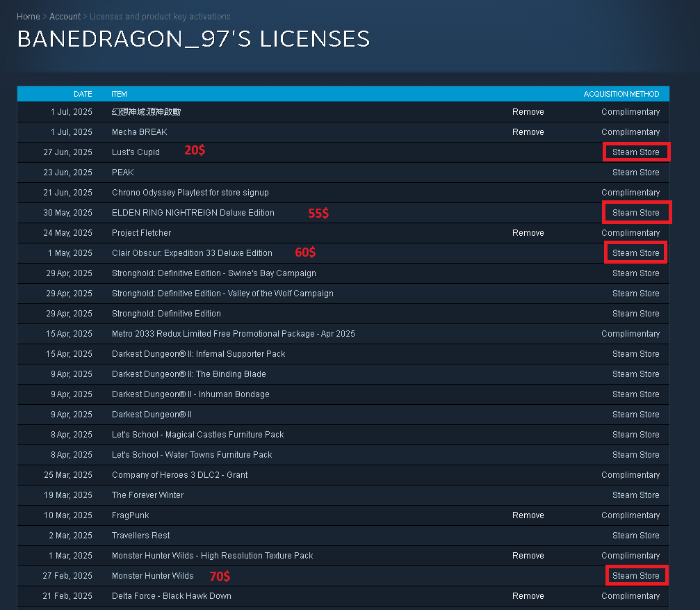Click Steam Store in the ELDEN RING row

click(636, 213)
